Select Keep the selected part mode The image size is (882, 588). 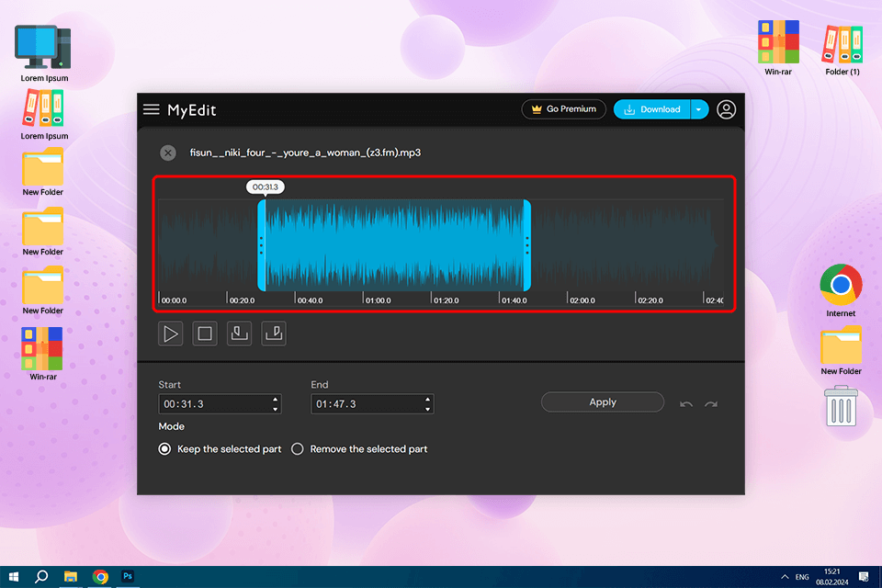click(165, 449)
